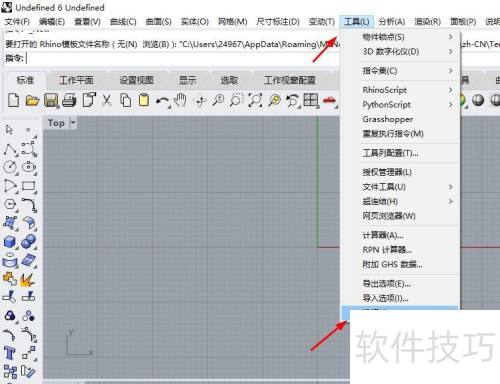Select the Text object T tool

[x=10, y=353]
